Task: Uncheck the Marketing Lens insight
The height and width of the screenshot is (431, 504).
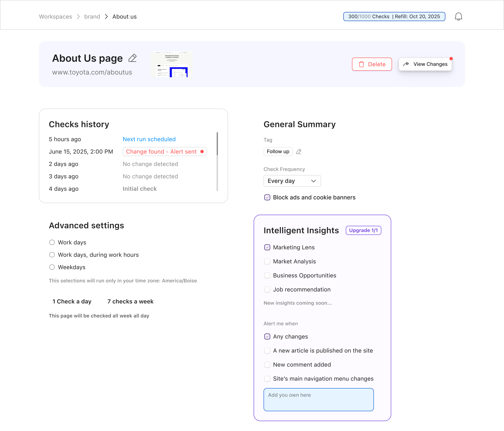Action: (x=267, y=247)
